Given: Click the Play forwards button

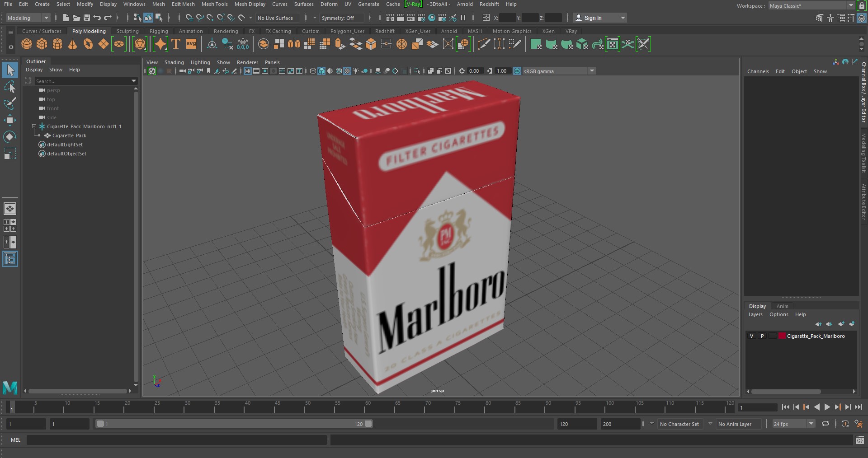Looking at the screenshot, I should click(x=827, y=407).
